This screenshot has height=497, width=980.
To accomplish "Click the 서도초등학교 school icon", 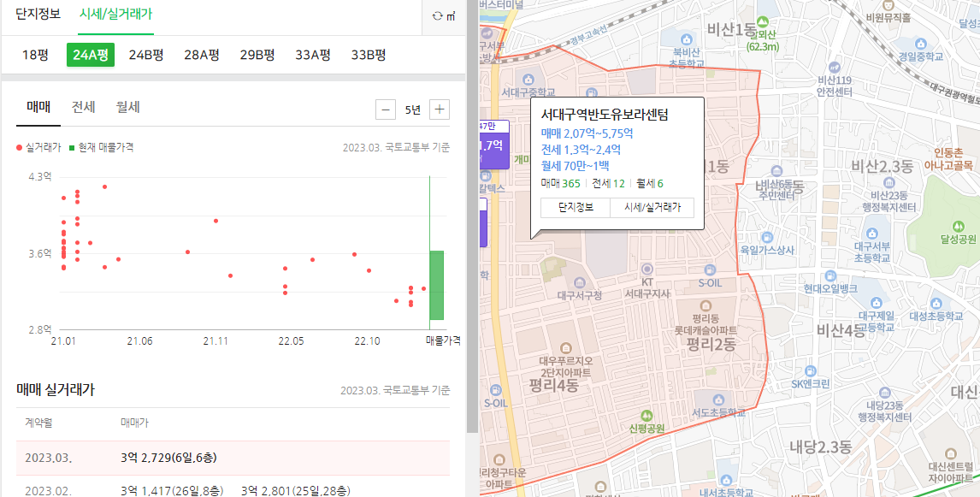I will 718,399.
